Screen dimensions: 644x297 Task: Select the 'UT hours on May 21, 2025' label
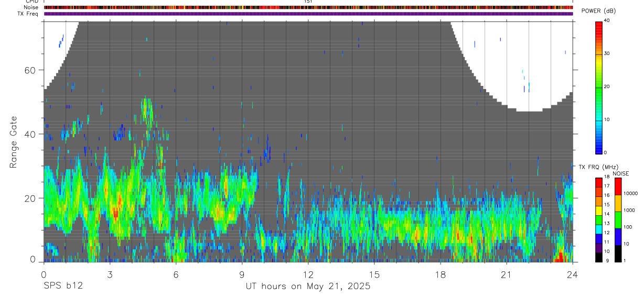(308, 287)
